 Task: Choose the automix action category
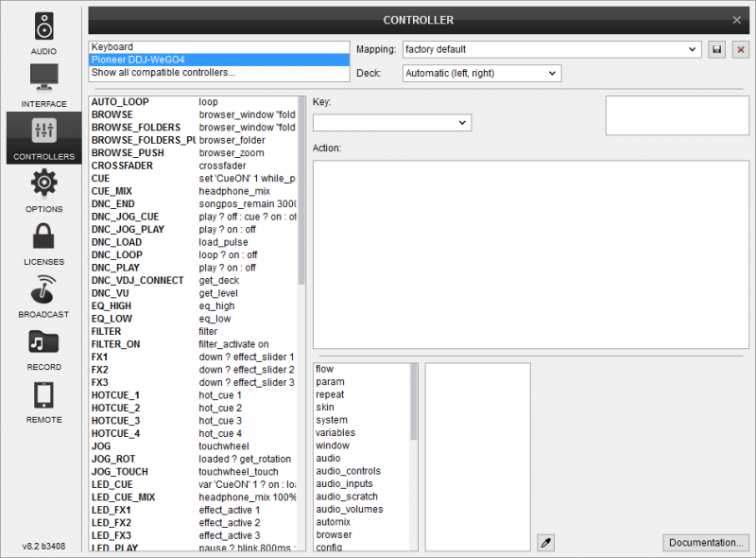[362, 522]
